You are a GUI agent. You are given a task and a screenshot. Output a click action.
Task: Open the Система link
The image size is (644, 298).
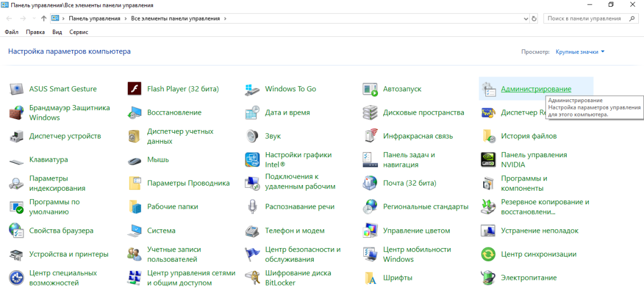click(161, 230)
